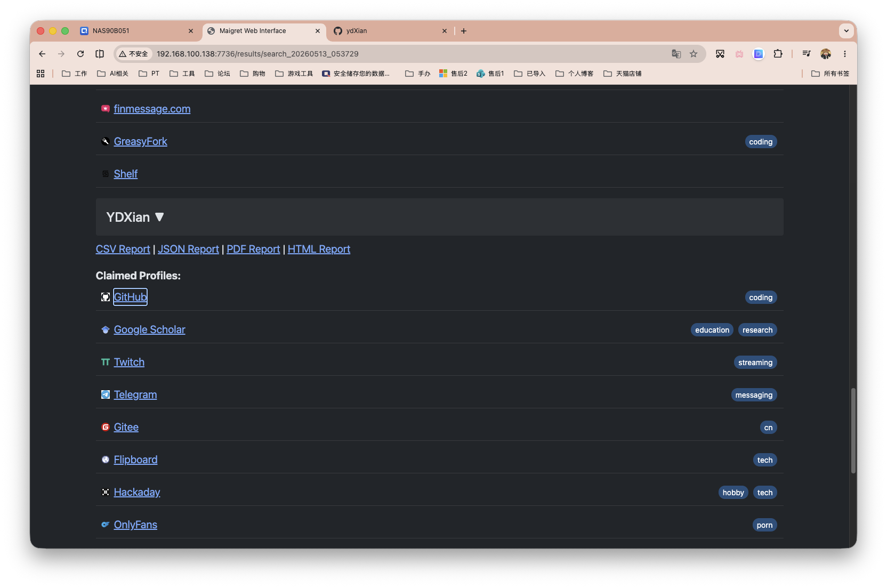The width and height of the screenshot is (887, 588).
Task: Click the page vertical scrollbar thumb
Action: click(853, 431)
